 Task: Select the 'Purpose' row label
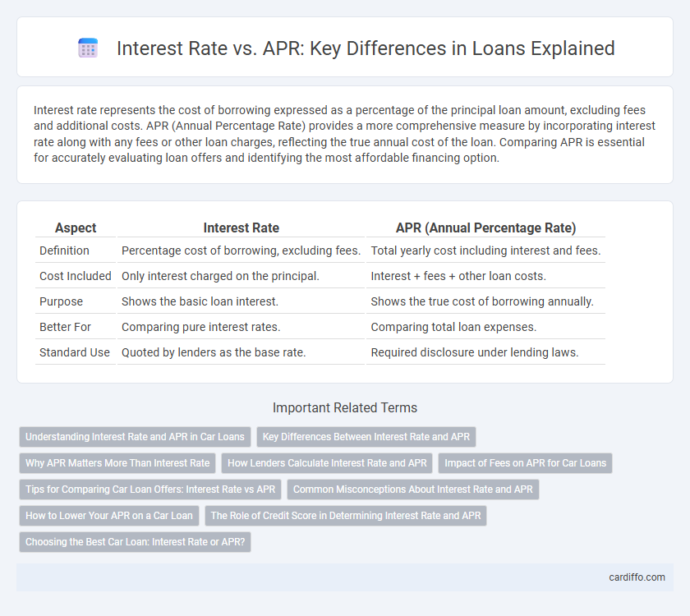61,301
